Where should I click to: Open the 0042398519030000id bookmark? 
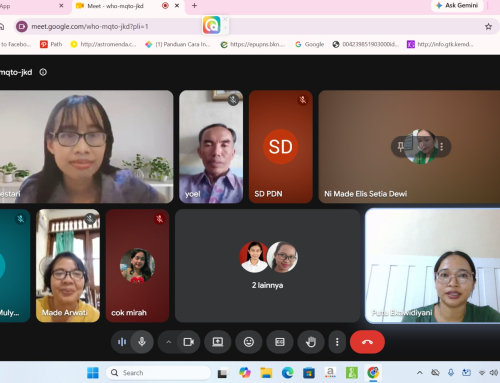(x=366, y=44)
